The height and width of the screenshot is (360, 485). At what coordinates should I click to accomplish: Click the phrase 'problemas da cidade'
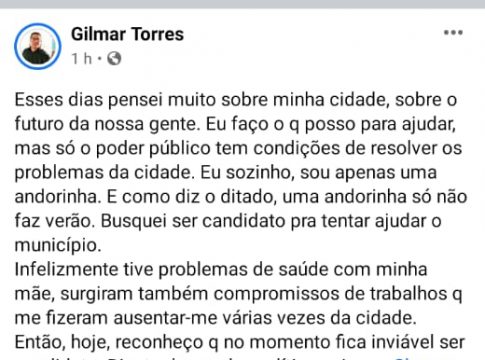coord(103,173)
